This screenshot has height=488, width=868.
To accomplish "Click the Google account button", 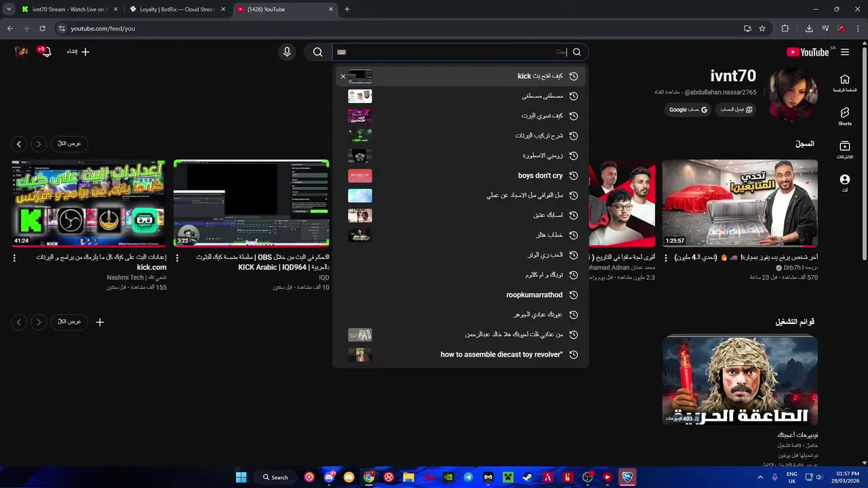I will pos(688,109).
